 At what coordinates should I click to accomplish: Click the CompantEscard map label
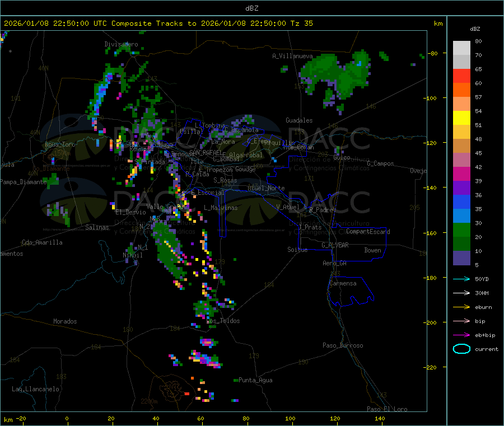tap(368, 231)
